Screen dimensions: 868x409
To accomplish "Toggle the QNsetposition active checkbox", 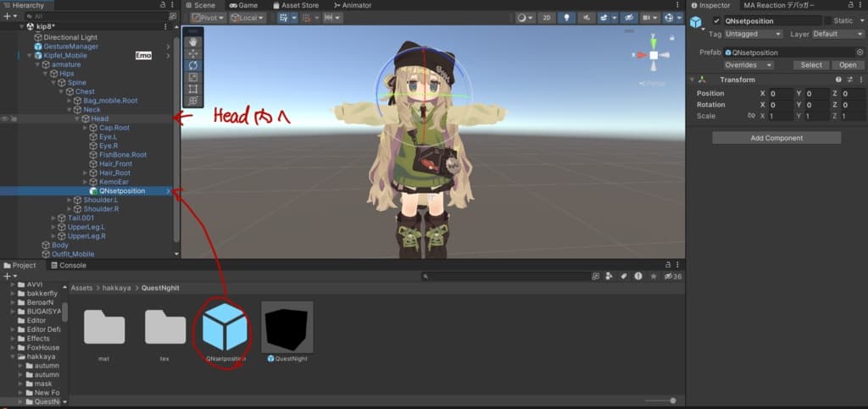I will pyautogui.click(x=717, y=21).
